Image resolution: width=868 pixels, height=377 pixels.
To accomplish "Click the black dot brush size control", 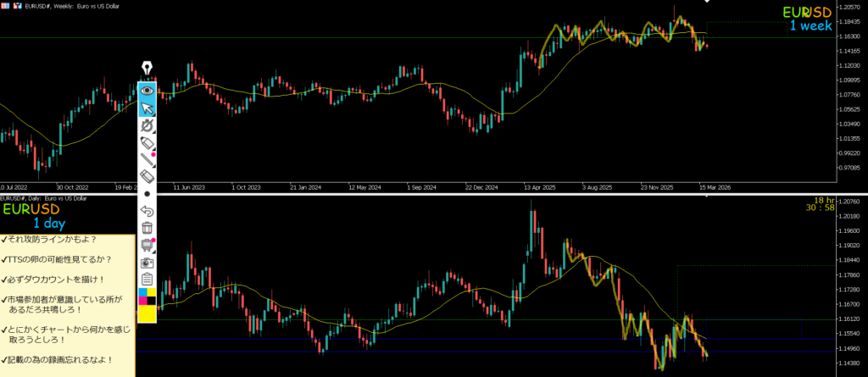I will (x=147, y=194).
